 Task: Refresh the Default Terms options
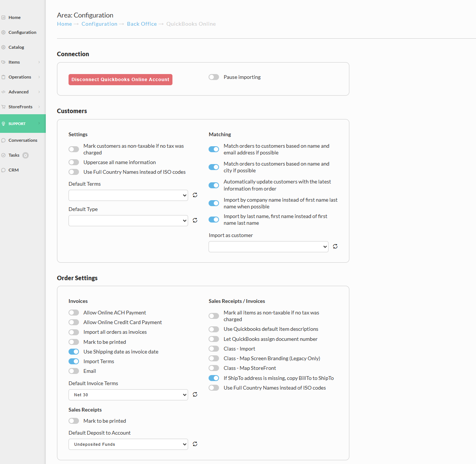tap(195, 195)
